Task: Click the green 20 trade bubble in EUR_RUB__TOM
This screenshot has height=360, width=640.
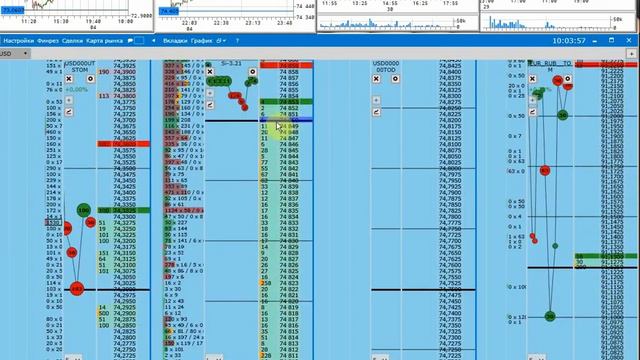Action: click(550, 316)
